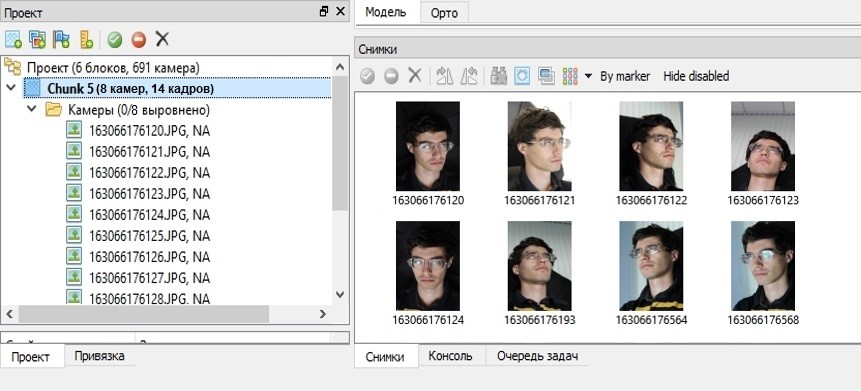
Task: Select the Проект (6 блоков, 691 камера) root
Action: pos(113,68)
